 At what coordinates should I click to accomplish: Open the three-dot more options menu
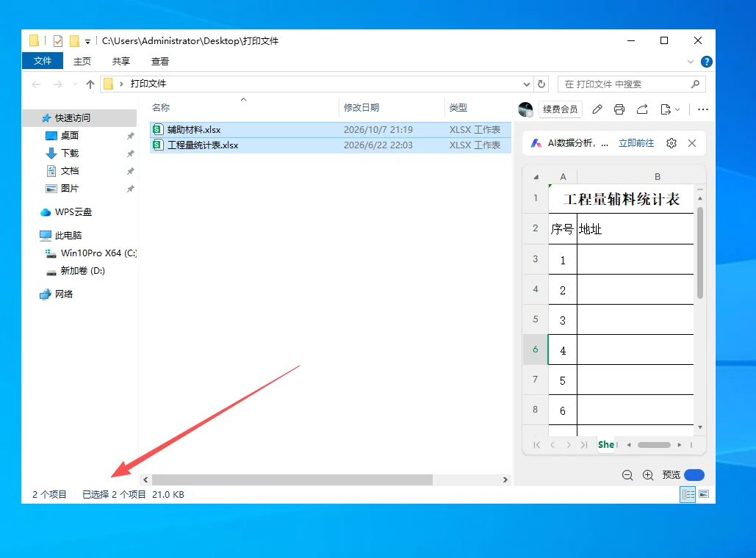point(703,109)
